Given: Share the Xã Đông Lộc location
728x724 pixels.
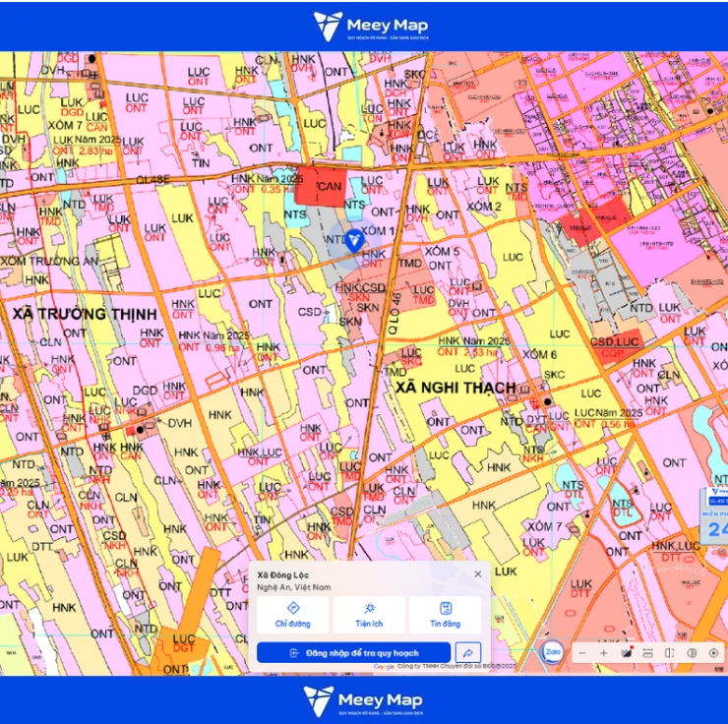Looking at the screenshot, I should pos(467,653).
